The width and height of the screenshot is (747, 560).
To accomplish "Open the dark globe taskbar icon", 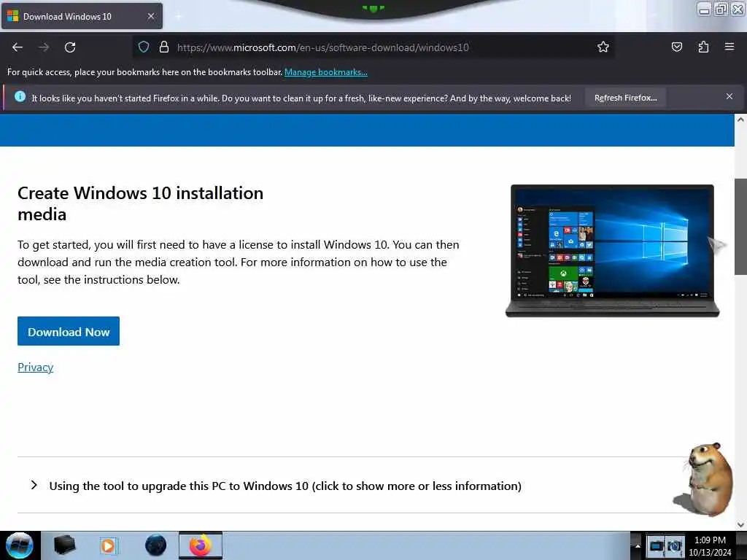I will (x=155, y=545).
